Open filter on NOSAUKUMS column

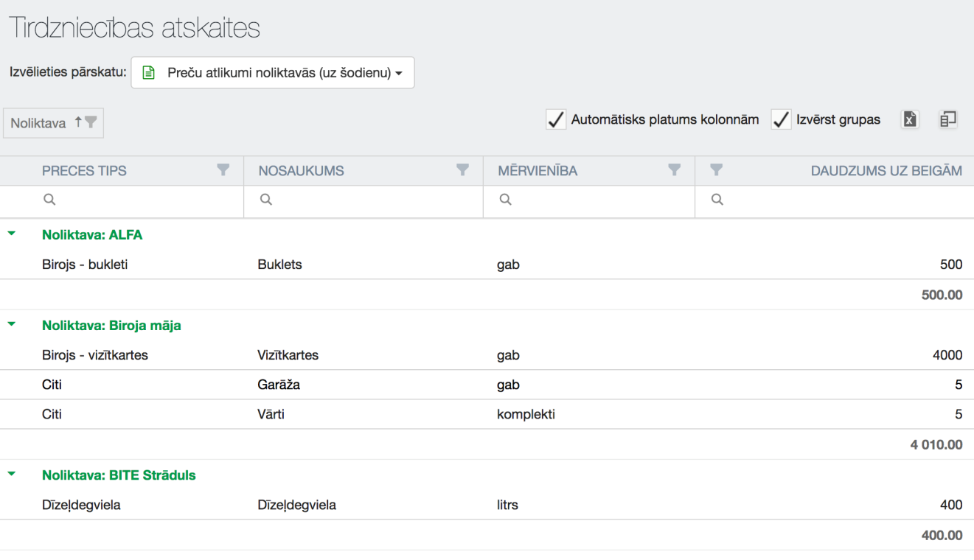[463, 170]
